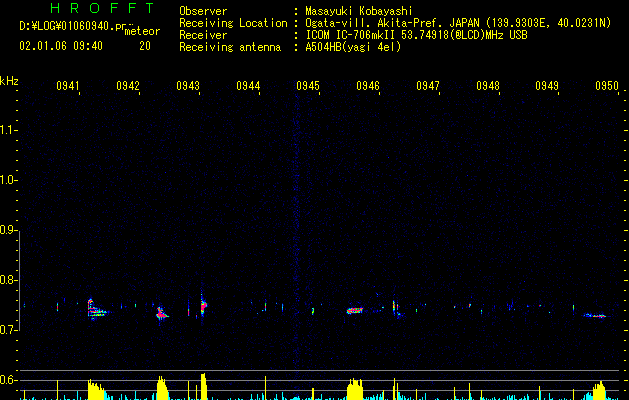This screenshot has width=629, height=400.
Task: Click the 0943 time marker
Action: point(188,86)
